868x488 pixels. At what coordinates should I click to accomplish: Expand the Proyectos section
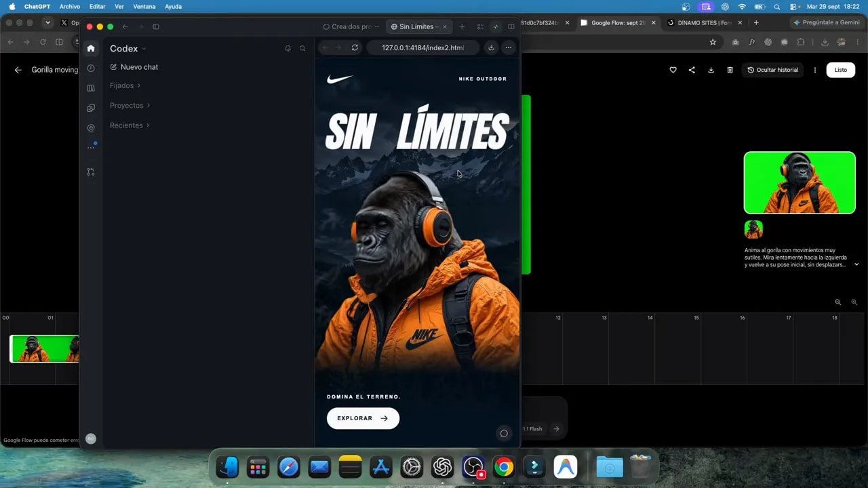[130, 105]
